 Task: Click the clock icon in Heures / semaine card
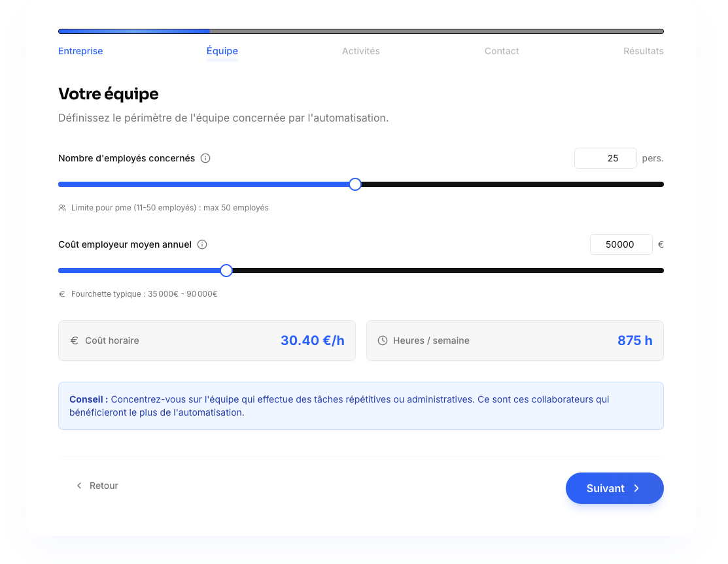[x=383, y=340]
